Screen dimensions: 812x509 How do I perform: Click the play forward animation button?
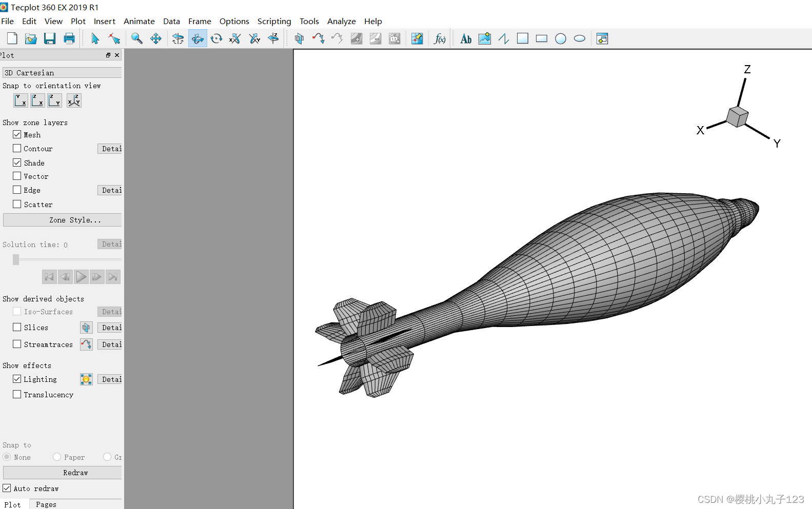click(81, 277)
